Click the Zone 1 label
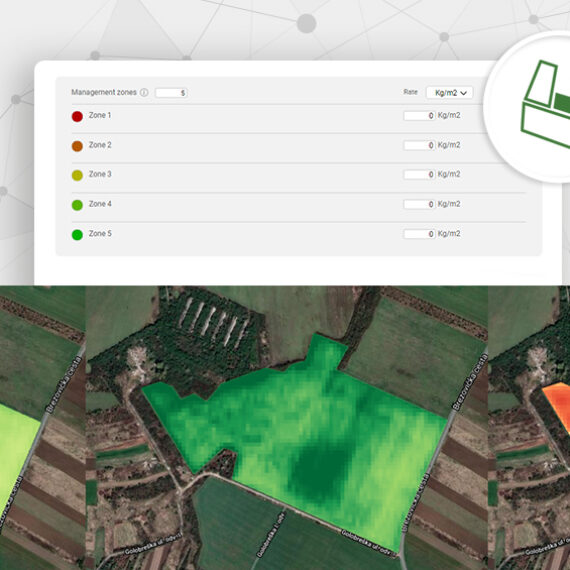Image resolution: width=570 pixels, height=570 pixels. [100, 115]
